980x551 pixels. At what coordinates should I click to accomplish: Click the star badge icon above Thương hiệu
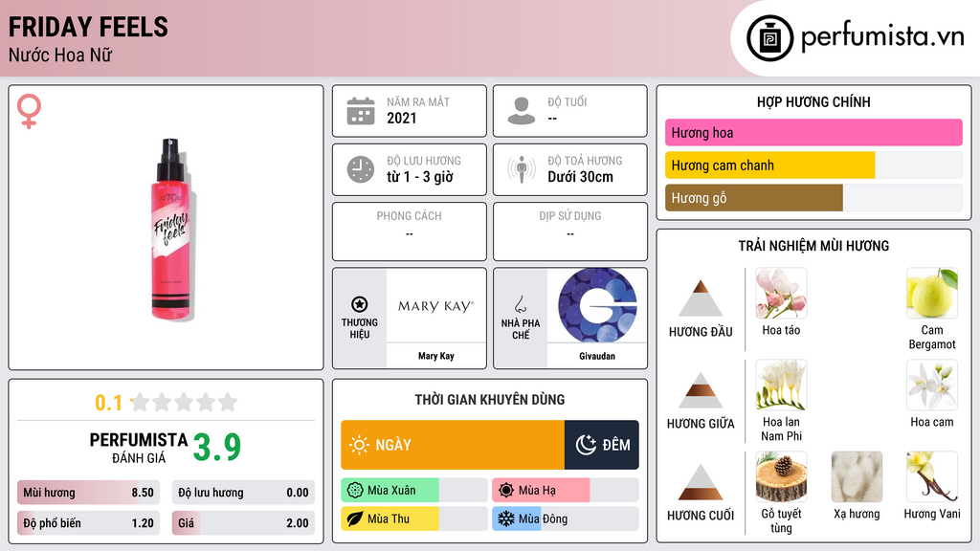point(360,304)
